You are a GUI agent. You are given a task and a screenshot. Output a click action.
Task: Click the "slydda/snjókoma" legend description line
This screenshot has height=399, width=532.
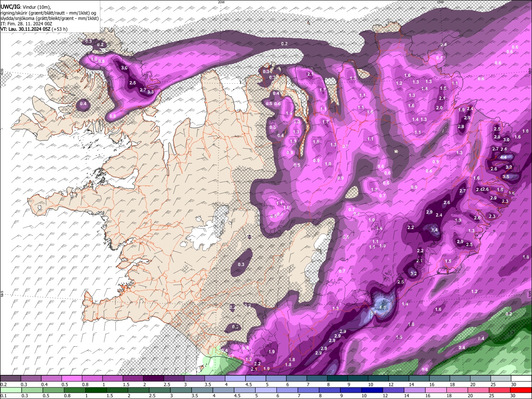pyautogui.click(x=49, y=18)
